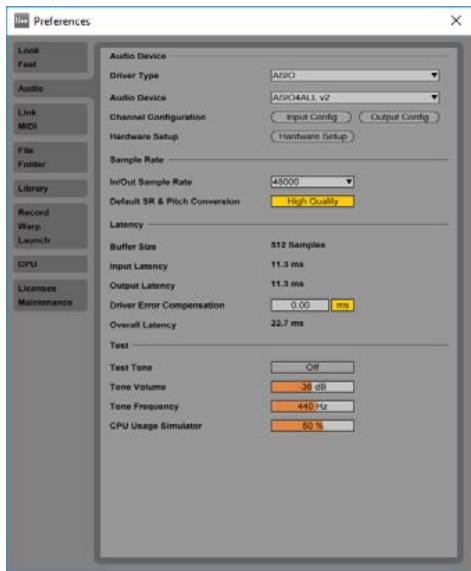Close the Preferences window

click(456, 20)
